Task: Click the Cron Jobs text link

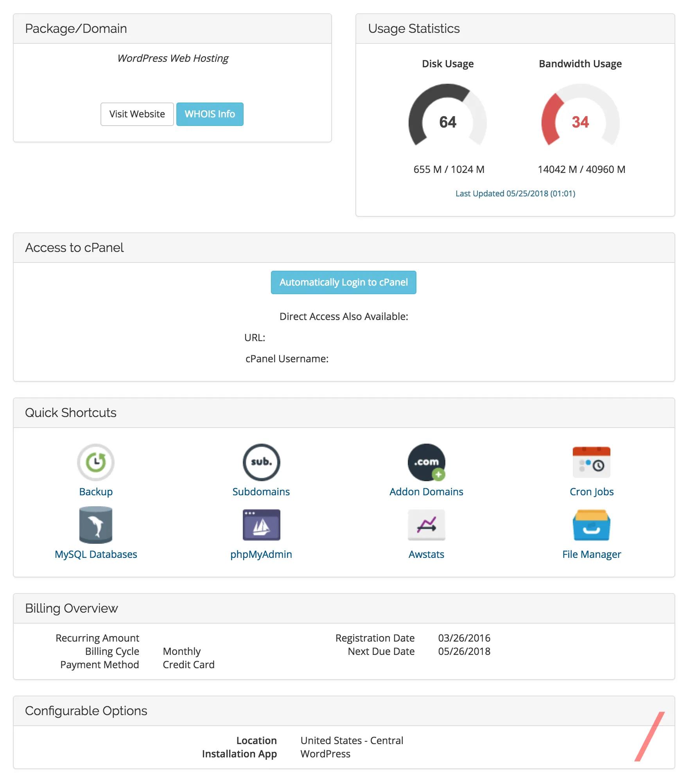Action: point(591,492)
